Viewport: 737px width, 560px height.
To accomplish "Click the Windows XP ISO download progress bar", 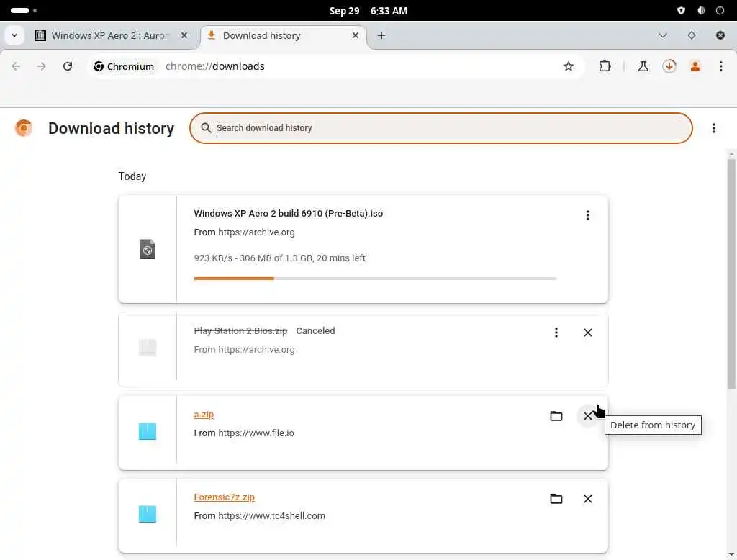I will (x=375, y=278).
